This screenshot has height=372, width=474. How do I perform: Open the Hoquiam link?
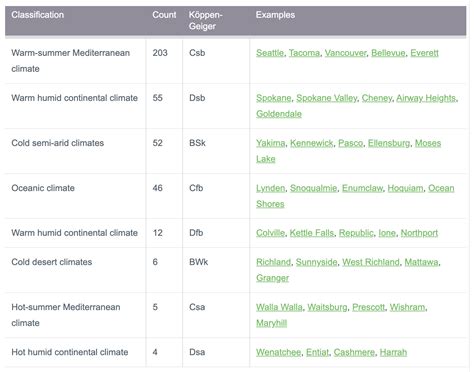[x=405, y=188]
